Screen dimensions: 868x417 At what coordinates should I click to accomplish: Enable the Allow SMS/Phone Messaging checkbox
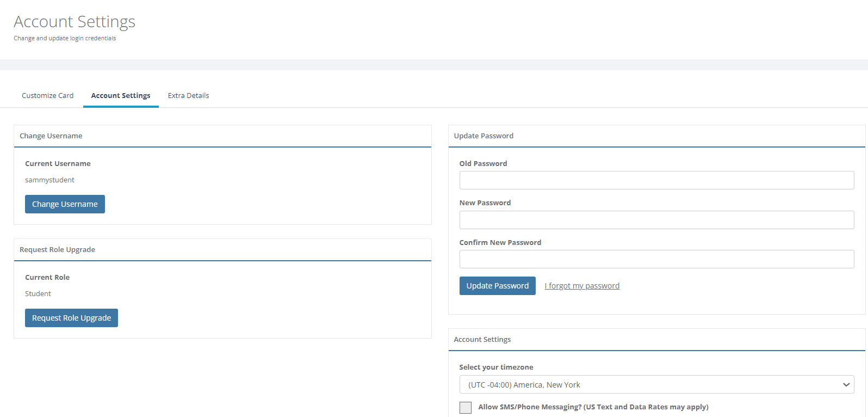pyautogui.click(x=466, y=408)
